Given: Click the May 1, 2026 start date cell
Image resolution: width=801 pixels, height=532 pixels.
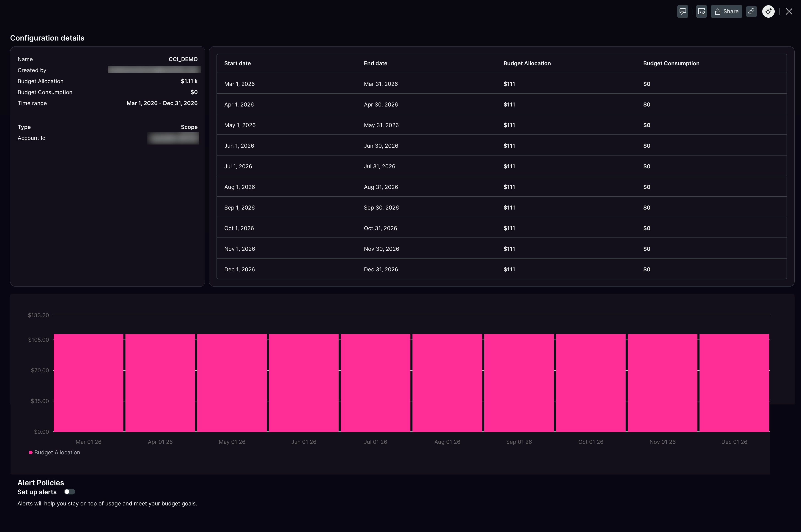Looking at the screenshot, I should tap(240, 125).
